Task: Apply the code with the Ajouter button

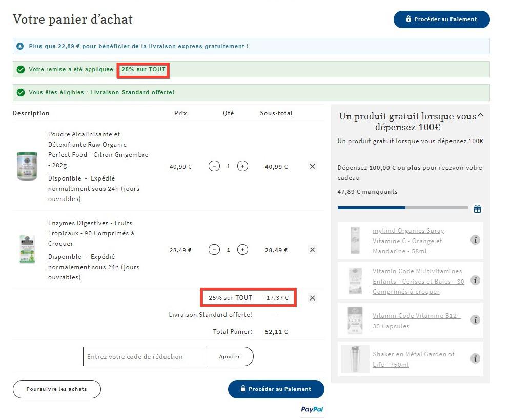Action: click(230, 356)
